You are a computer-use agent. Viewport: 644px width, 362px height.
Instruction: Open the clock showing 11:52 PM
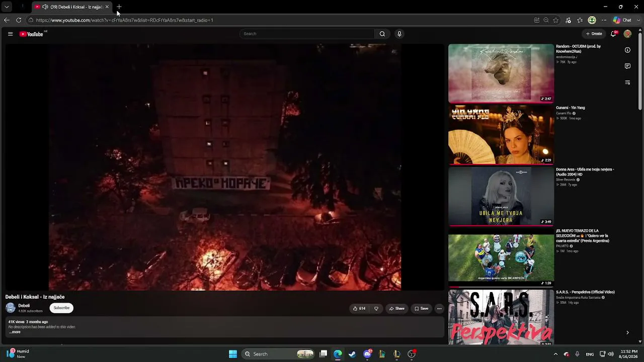[629, 354]
